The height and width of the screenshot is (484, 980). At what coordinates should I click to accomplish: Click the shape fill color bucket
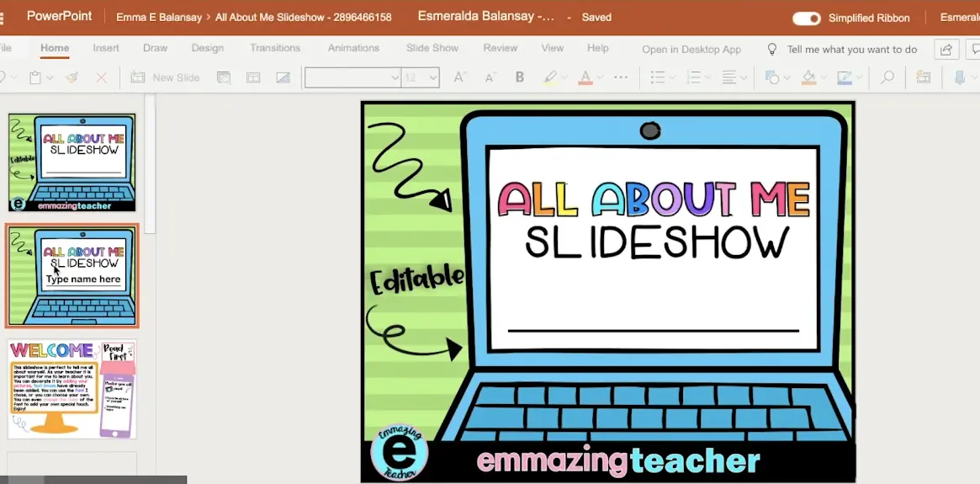[x=808, y=77]
